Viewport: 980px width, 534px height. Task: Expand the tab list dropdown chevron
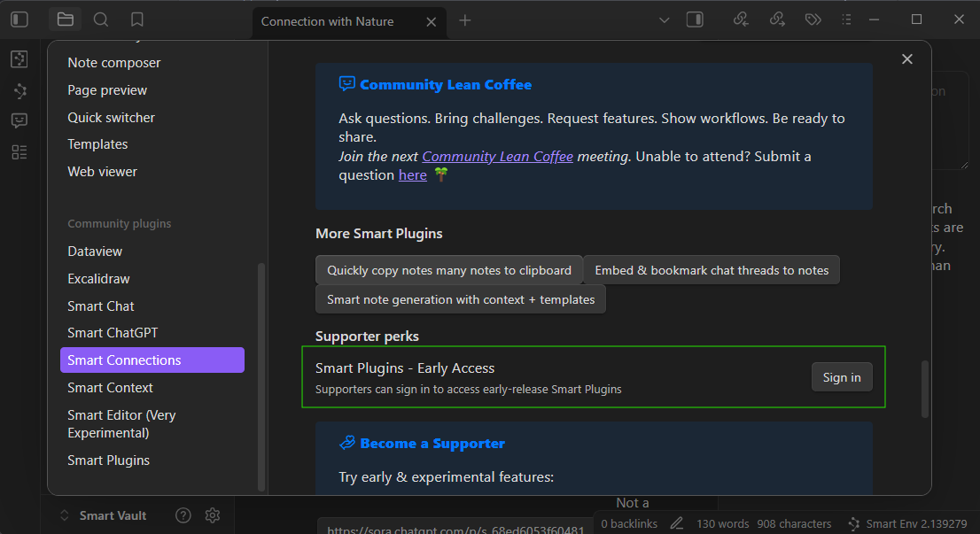665,19
